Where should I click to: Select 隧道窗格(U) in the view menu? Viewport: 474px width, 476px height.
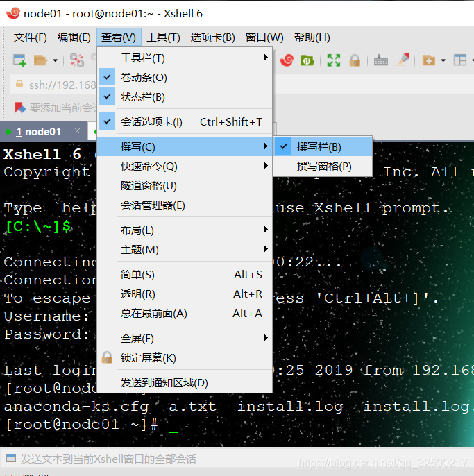[x=185, y=185]
